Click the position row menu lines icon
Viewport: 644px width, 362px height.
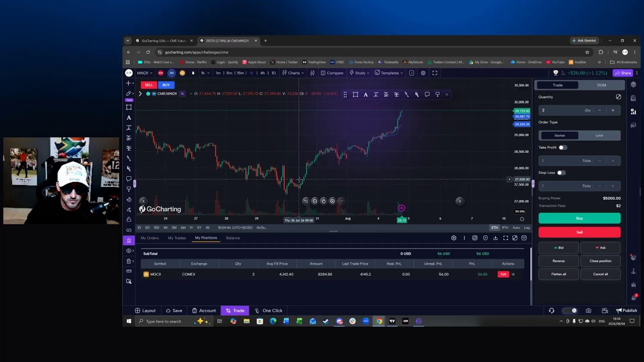tap(513, 275)
